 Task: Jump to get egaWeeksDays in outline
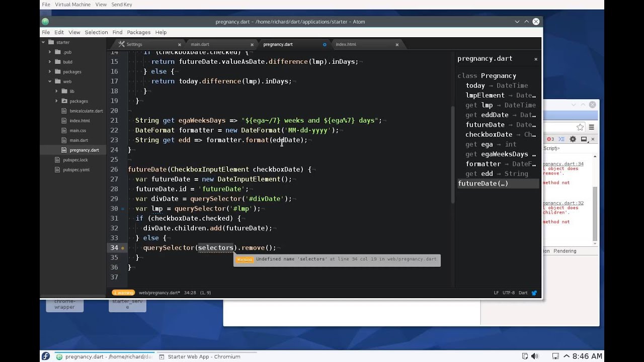pyautogui.click(x=501, y=154)
